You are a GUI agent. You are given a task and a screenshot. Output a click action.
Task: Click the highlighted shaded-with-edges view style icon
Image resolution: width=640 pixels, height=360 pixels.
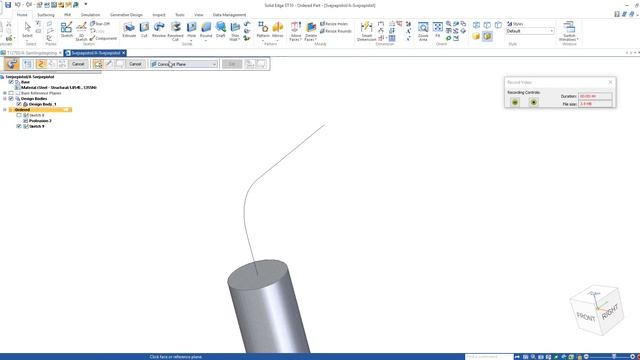click(x=487, y=36)
